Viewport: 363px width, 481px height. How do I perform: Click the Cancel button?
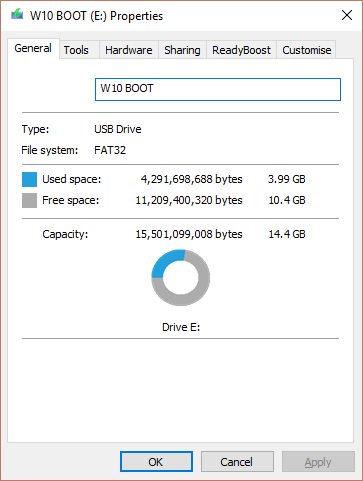[237, 462]
